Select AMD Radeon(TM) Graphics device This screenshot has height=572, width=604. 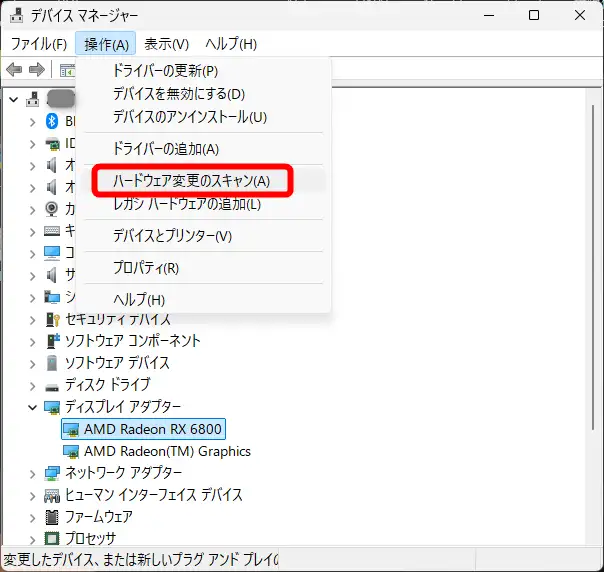point(167,451)
